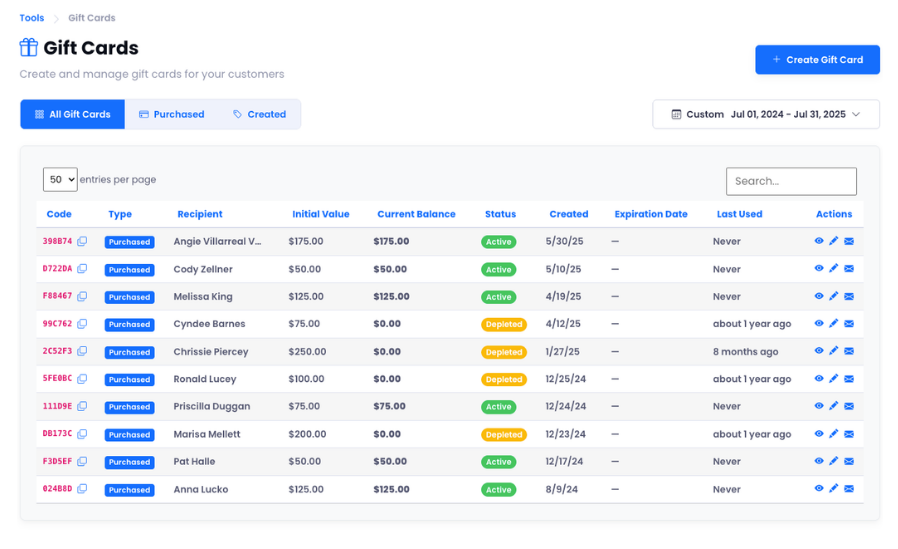Viewport: 898px width, 549px height.
Task: Click gift card code 2C52F3
Action: click(x=57, y=351)
